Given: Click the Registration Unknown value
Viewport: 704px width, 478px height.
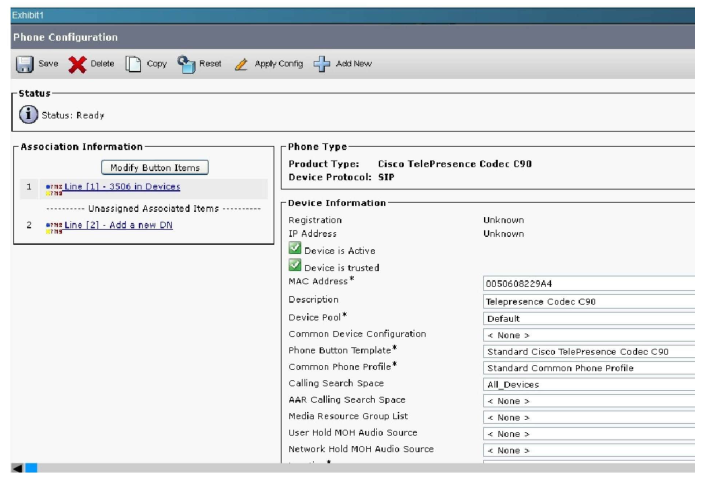Looking at the screenshot, I should pyautogui.click(x=504, y=220).
